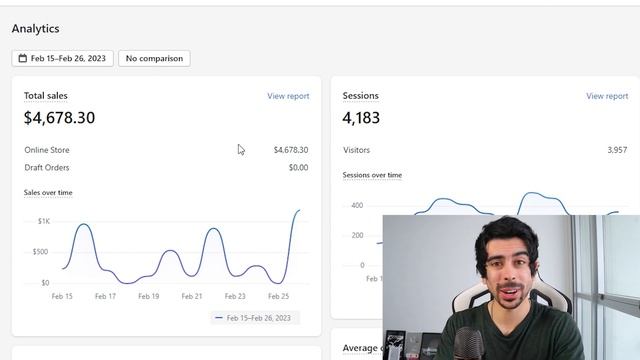Open View report for Sessions

coord(607,96)
